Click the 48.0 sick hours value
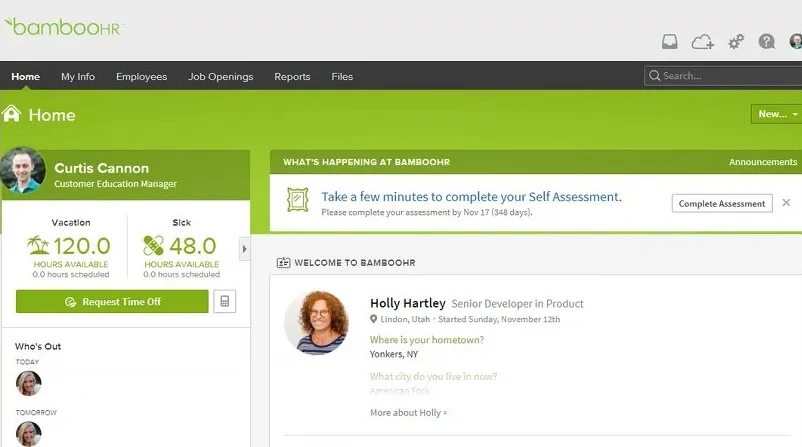This screenshot has width=802, height=447. [x=192, y=246]
